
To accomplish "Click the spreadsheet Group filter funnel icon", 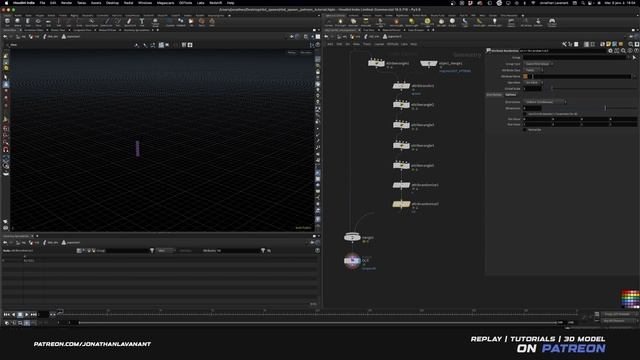I will [x=152, y=251].
